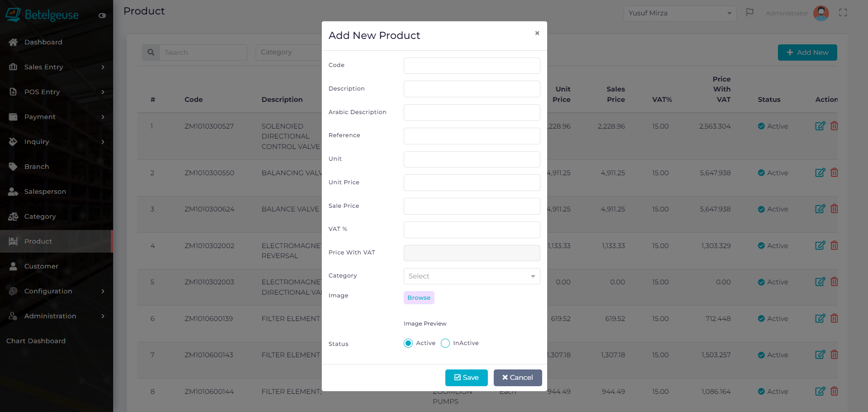Open the Category select dropdown in modal
This screenshot has width=868, height=412.
(472, 276)
